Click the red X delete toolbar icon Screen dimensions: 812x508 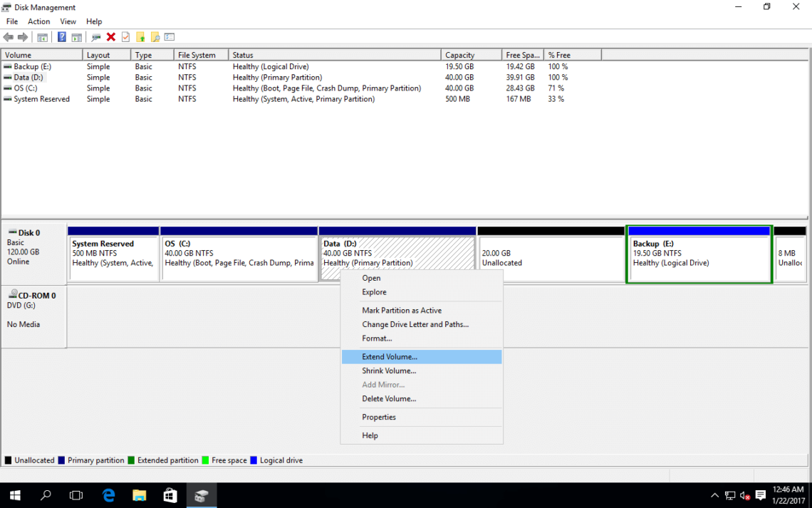coord(110,36)
